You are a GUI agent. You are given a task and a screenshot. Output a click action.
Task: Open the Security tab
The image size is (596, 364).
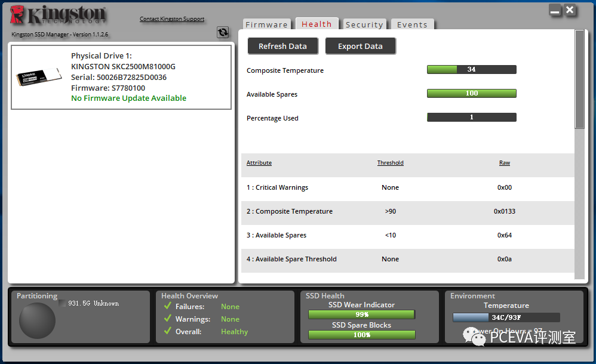pos(364,24)
